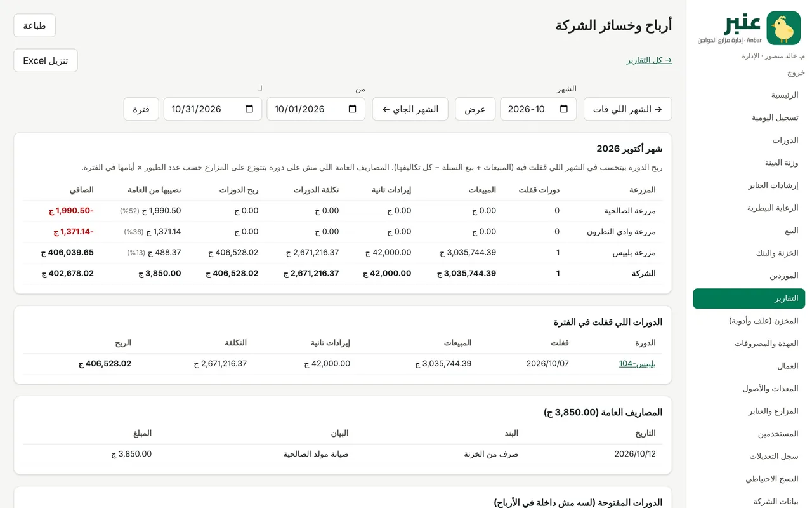The width and height of the screenshot is (812, 508).
Task: Go to الدورات sidebar item
Action: (749, 140)
